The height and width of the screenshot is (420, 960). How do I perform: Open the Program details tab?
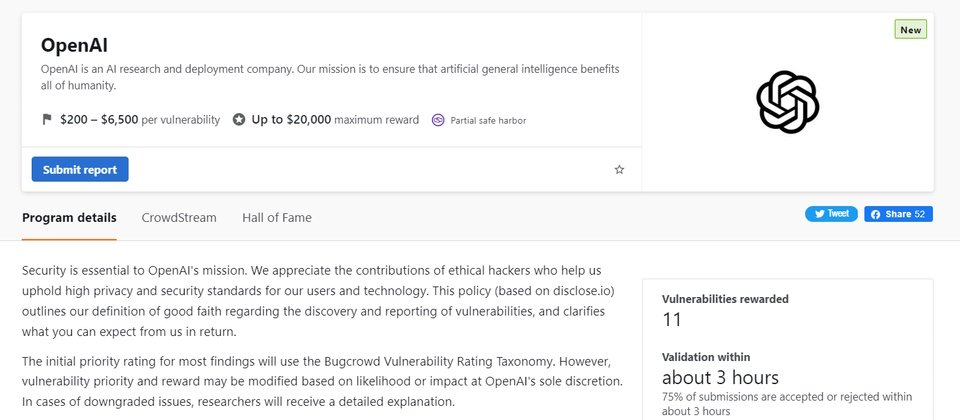pos(69,218)
